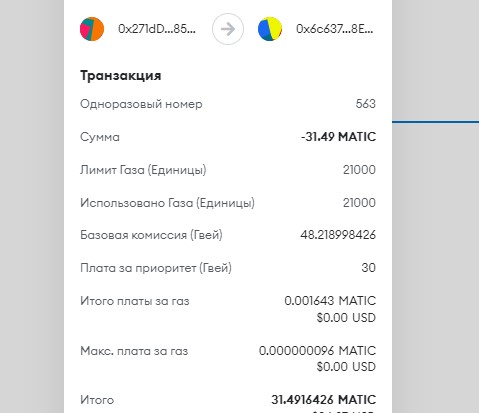Click the recipient account avatar icon

pyautogui.click(x=270, y=29)
